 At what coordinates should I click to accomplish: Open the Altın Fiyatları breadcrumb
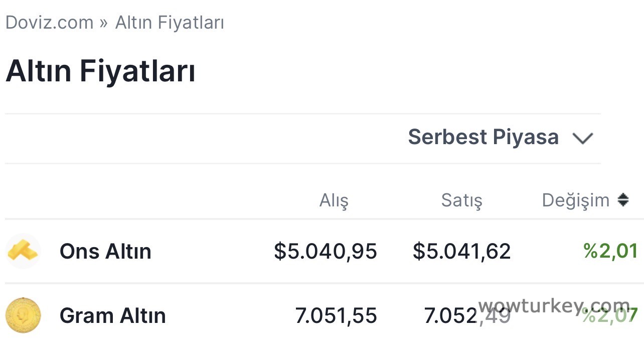click(x=170, y=23)
